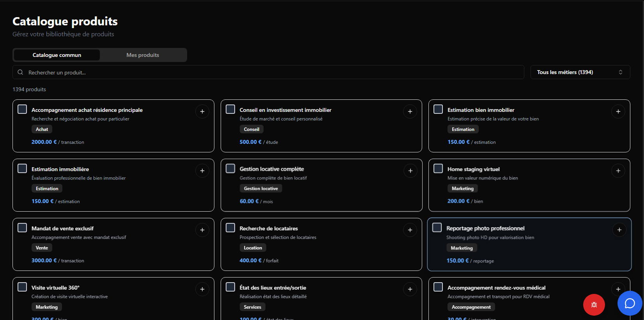This screenshot has height=320, width=644.
Task: Open the Reportage photo professionnel product card title
Action: [485, 228]
